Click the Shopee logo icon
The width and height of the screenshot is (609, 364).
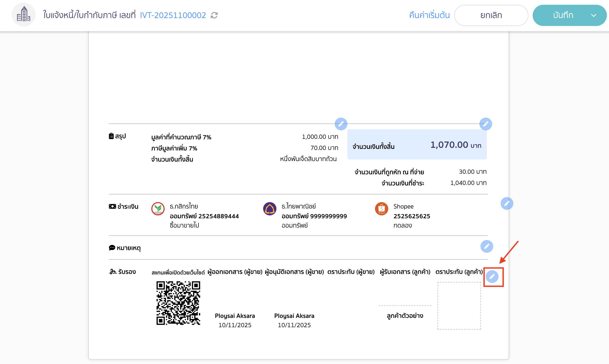pos(381,209)
